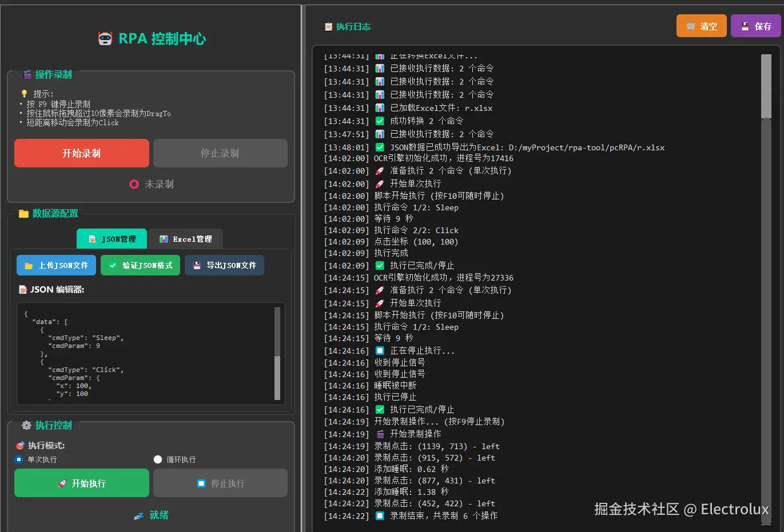Click the save icon on the 保存 button

point(745,26)
